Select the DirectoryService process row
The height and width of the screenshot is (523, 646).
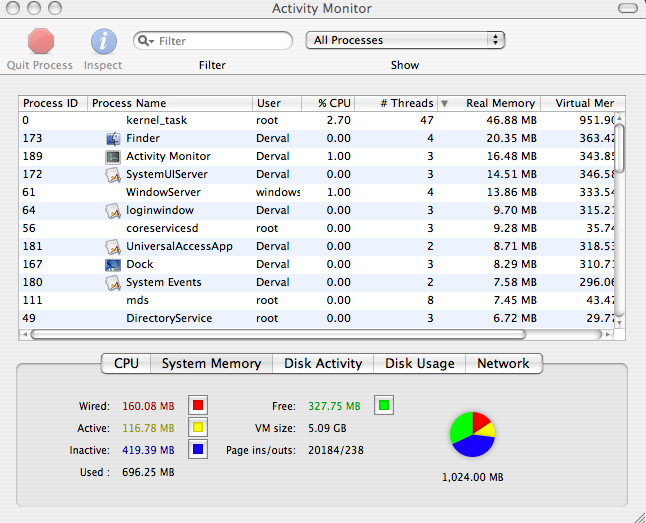pyautogui.click(x=316, y=319)
